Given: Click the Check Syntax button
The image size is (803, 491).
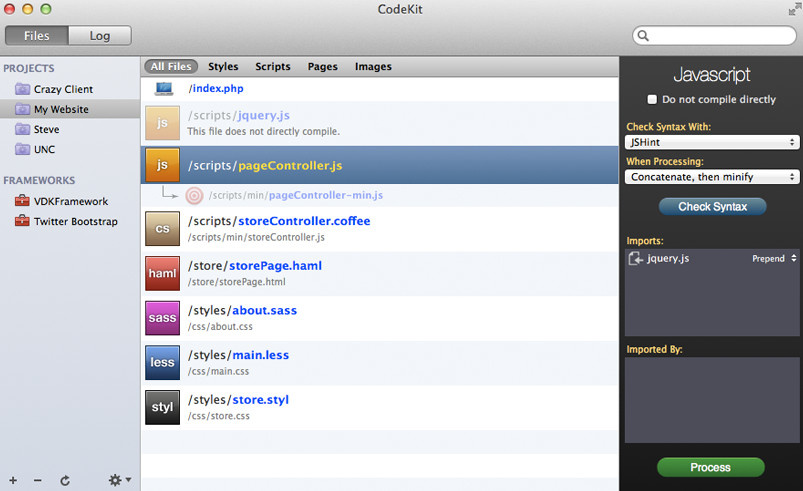Looking at the screenshot, I should [x=712, y=207].
